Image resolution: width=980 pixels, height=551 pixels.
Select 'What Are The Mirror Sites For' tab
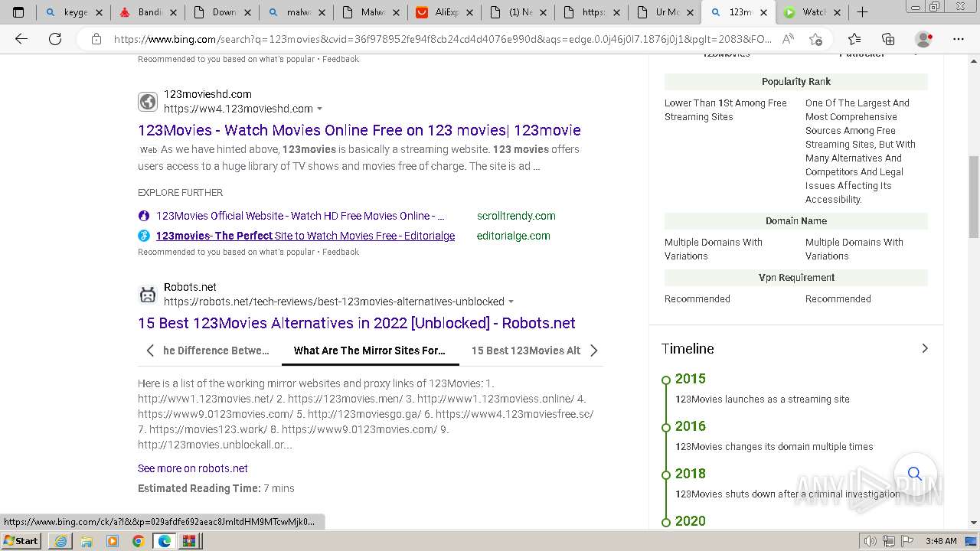tap(370, 350)
